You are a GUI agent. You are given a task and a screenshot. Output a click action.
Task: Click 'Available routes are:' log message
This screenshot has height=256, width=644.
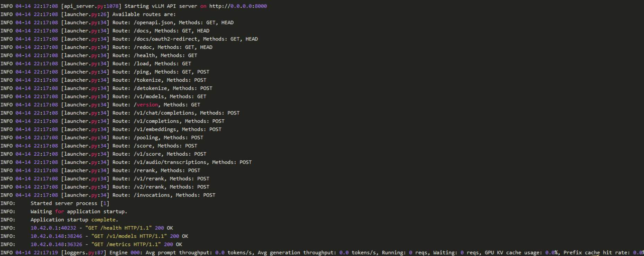point(144,15)
